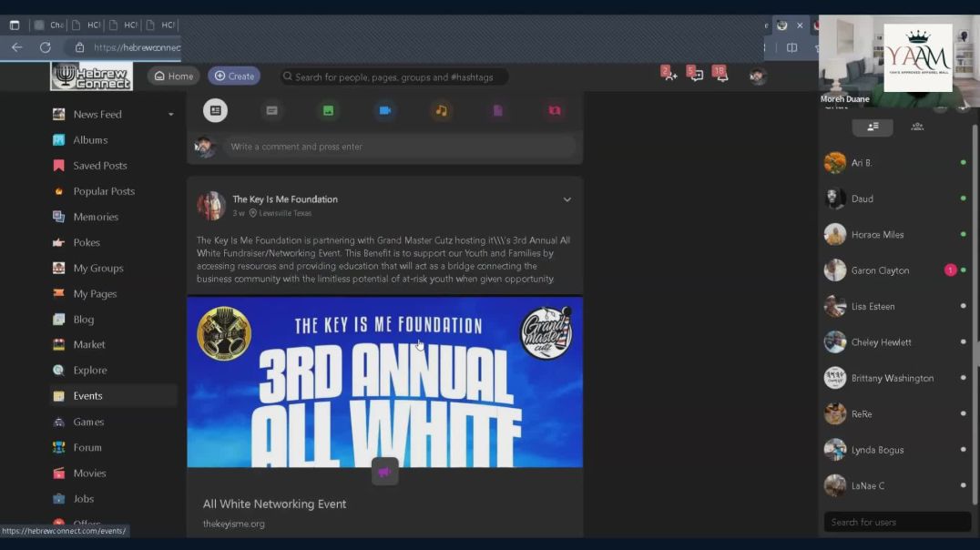Open the profile avatar menu in header
Screen dimensions: 980x550
click(758, 76)
